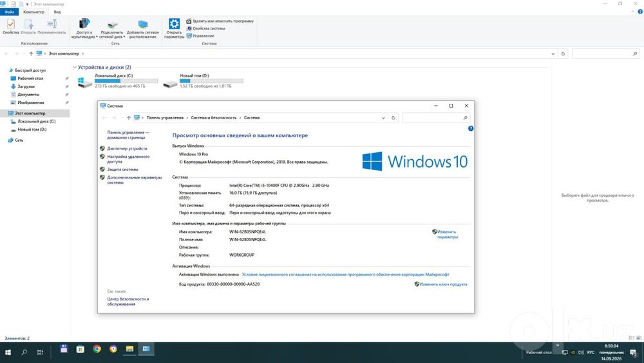
Task: Click up arrow in the Система window
Action: [x=129, y=118]
